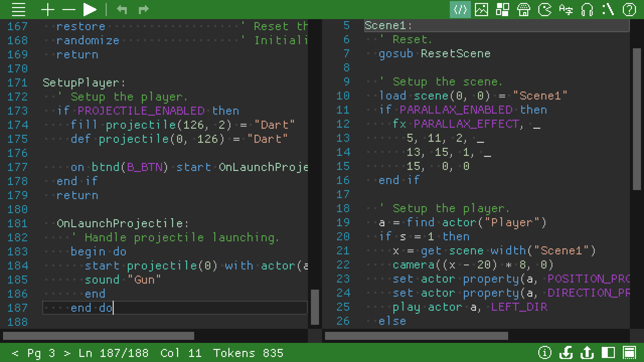Show info via the status bar info icon

point(545,353)
